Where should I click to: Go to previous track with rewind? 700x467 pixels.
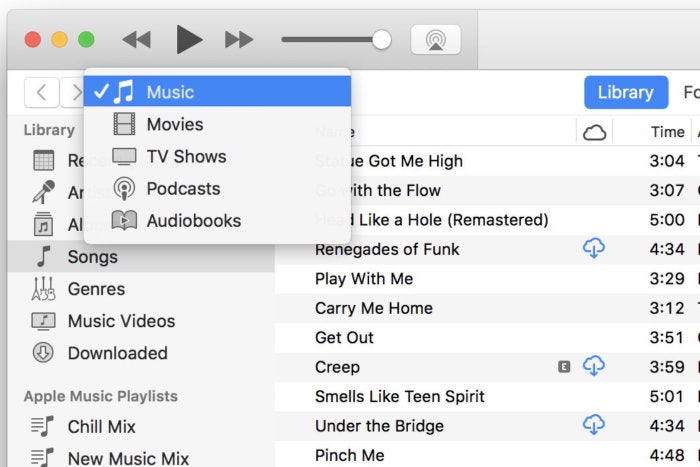tap(137, 40)
